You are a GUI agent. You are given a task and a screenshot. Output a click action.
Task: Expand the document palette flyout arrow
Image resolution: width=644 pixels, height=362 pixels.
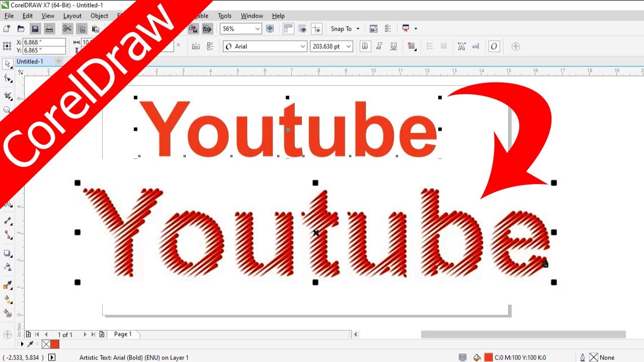coord(22,344)
